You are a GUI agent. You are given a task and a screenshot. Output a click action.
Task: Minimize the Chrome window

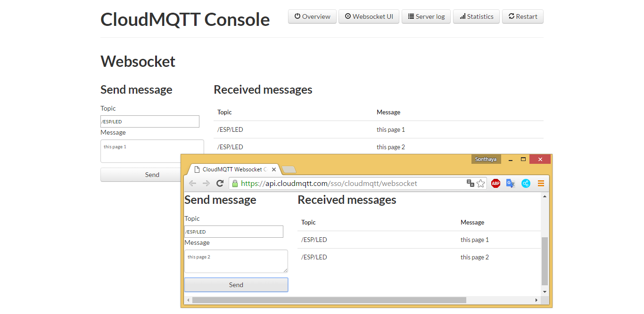(x=511, y=160)
